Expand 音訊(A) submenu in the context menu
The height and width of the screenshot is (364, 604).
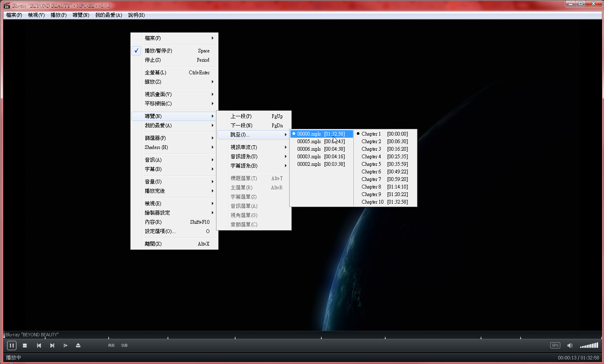coord(174,160)
